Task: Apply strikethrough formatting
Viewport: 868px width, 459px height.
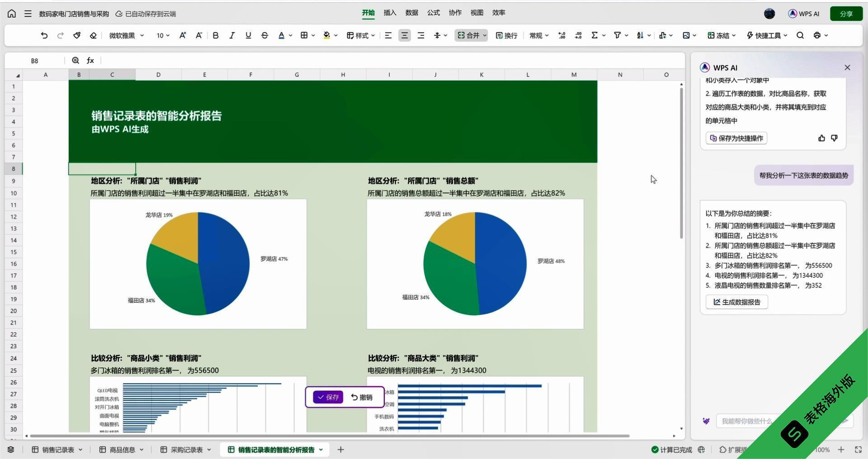Action: [264, 35]
